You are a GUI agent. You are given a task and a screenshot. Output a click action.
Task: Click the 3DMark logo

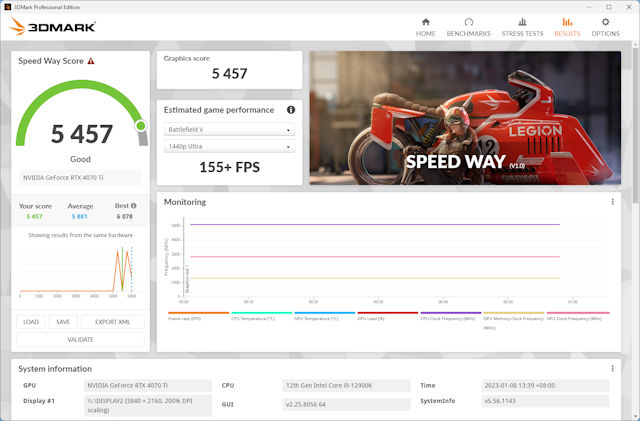pyautogui.click(x=52, y=27)
